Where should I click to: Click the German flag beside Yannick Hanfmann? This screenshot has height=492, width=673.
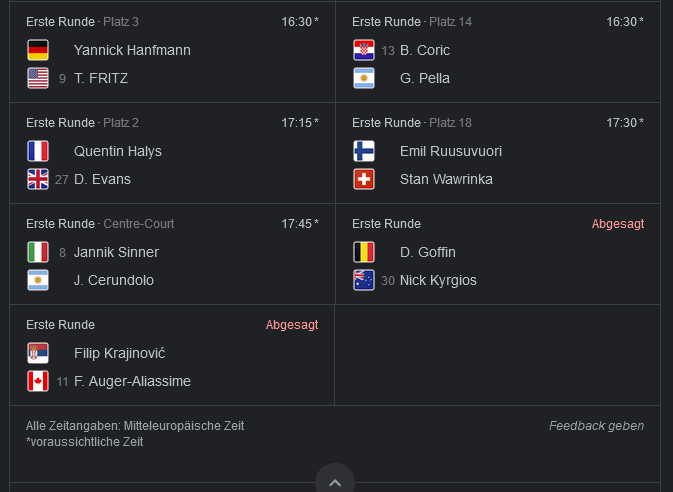click(x=38, y=50)
